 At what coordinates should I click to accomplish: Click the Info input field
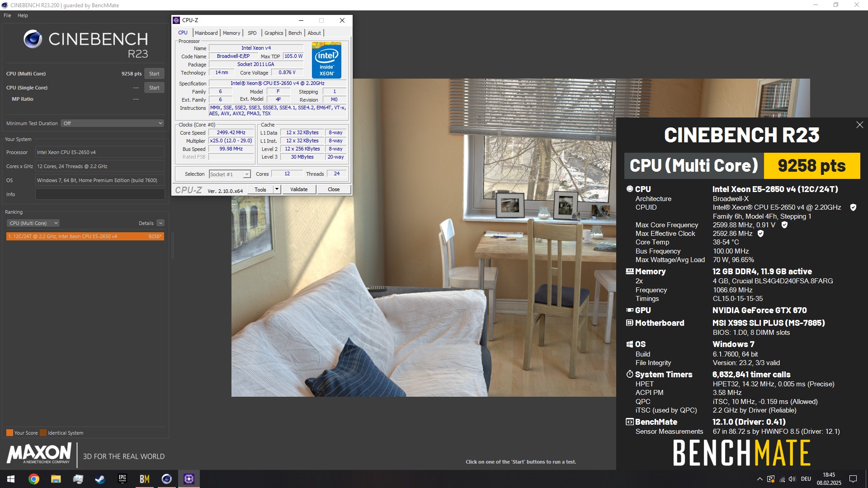100,194
